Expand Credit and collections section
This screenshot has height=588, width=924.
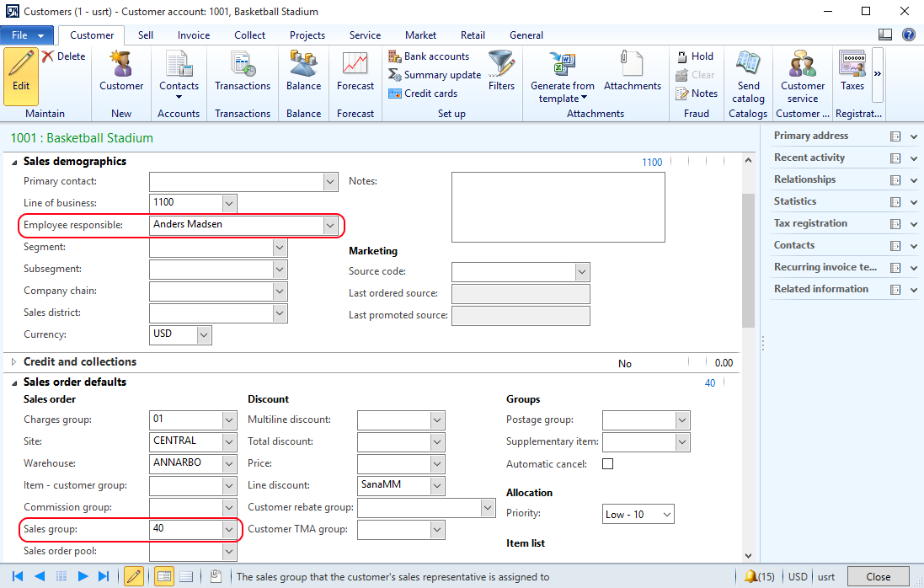(x=14, y=361)
